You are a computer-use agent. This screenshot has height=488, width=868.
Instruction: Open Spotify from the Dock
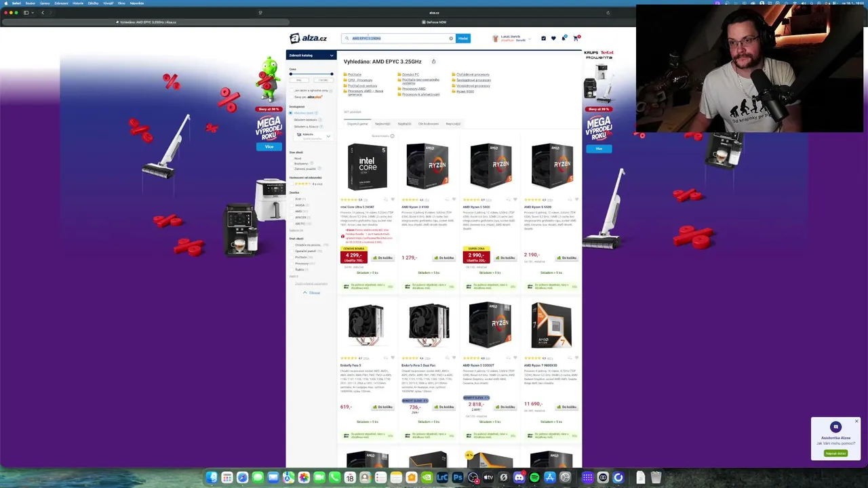(x=534, y=478)
